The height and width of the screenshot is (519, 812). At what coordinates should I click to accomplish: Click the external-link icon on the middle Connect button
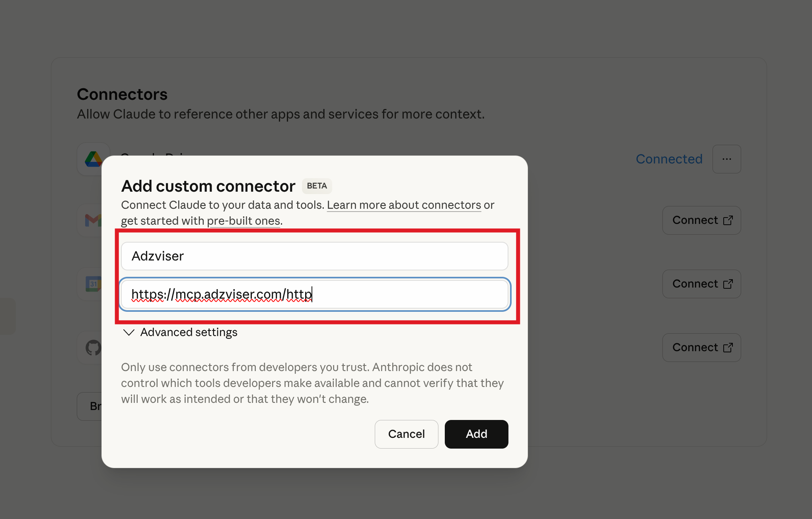point(728,284)
